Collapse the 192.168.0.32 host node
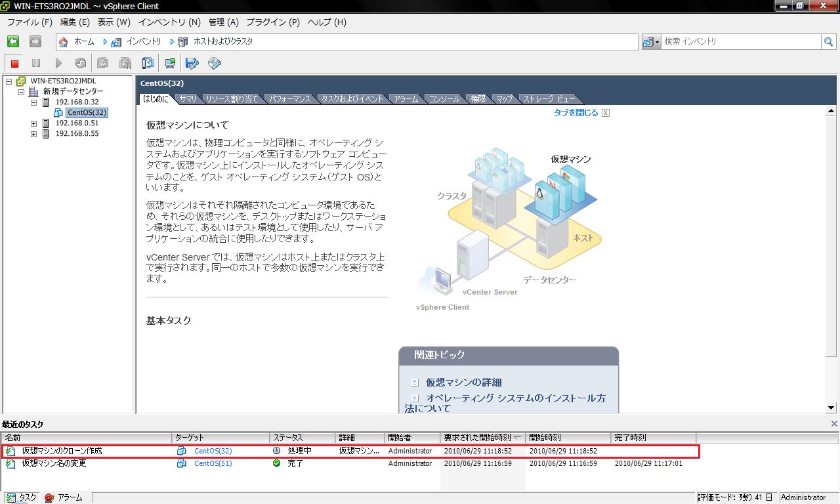This screenshot has width=840, height=504. coord(34,102)
